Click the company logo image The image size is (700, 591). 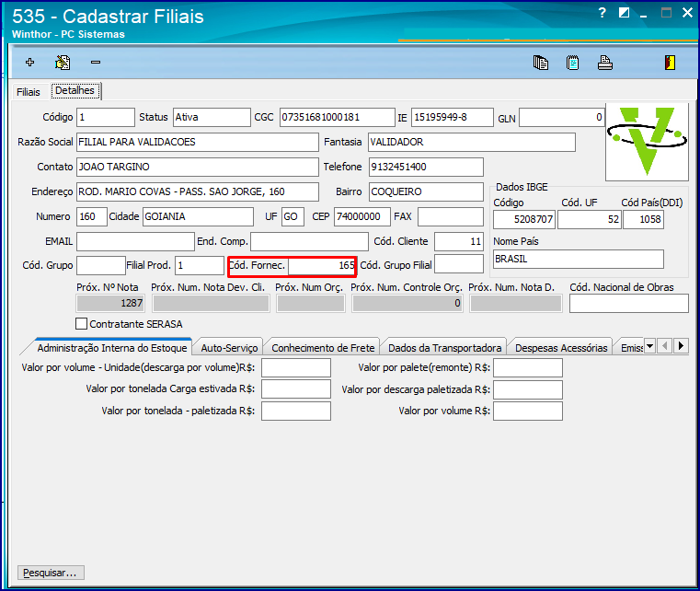(647, 141)
